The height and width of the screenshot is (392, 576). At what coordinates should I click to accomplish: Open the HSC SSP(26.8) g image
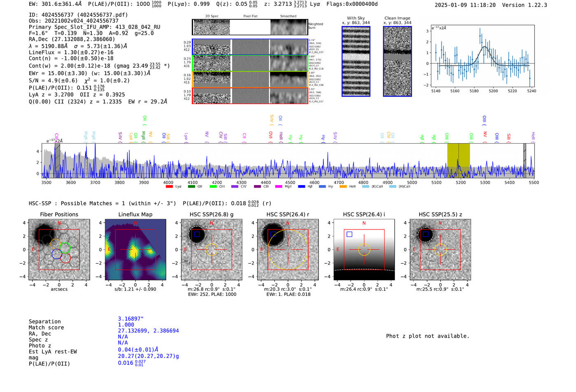coord(211,250)
